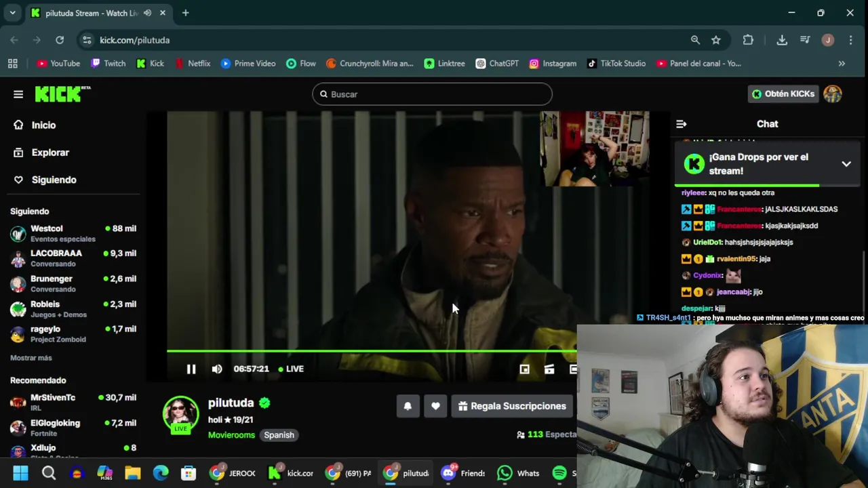Click Regala Suscripciones button

[512, 406]
